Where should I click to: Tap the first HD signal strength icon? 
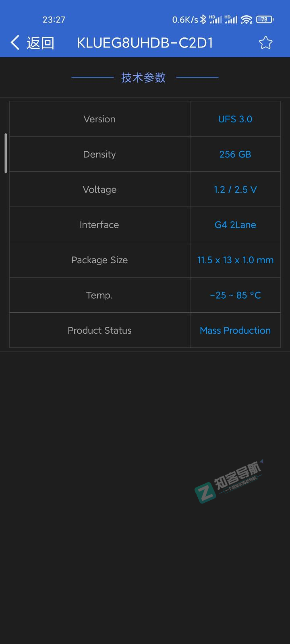click(x=215, y=19)
